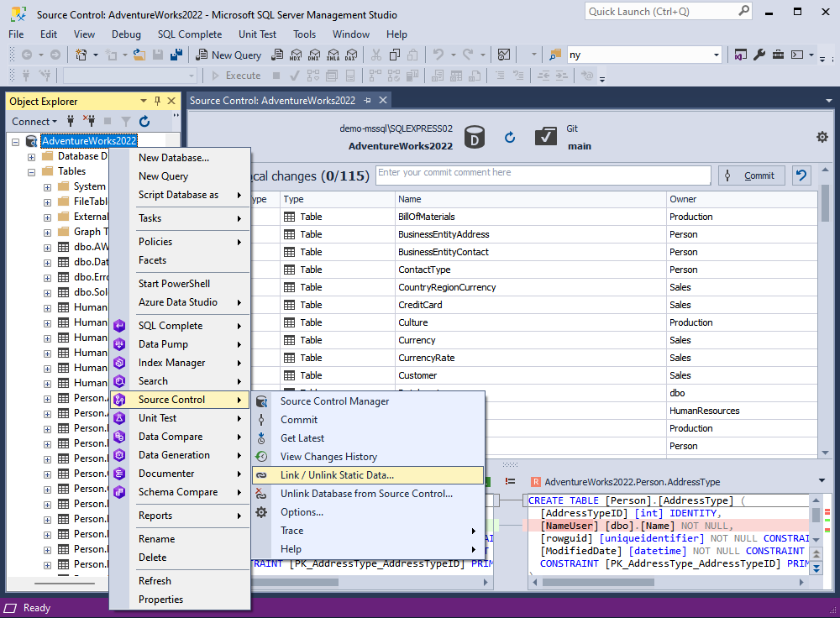The width and height of the screenshot is (840, 618).
Task: Open Script Database as submenu
Action: pyautogui.click(x=180, y=195)
